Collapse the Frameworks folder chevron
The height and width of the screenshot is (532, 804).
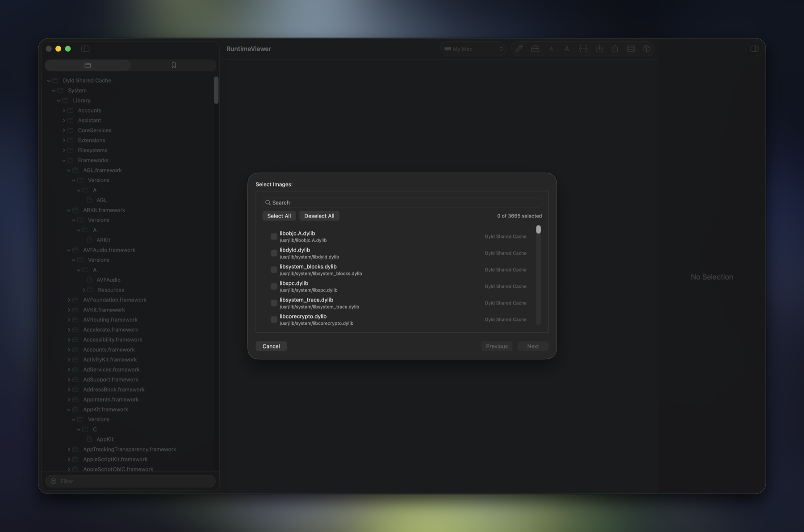(64, 160)
